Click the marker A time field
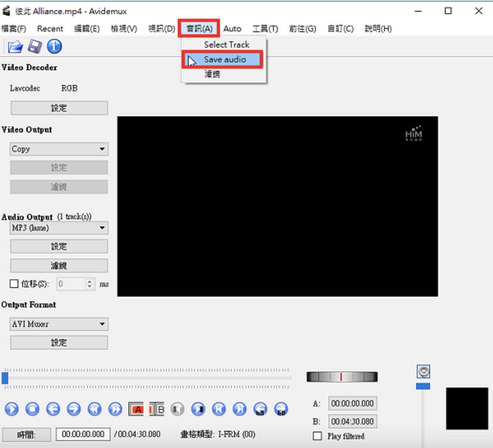493x448 pixels. pos(352,404)
